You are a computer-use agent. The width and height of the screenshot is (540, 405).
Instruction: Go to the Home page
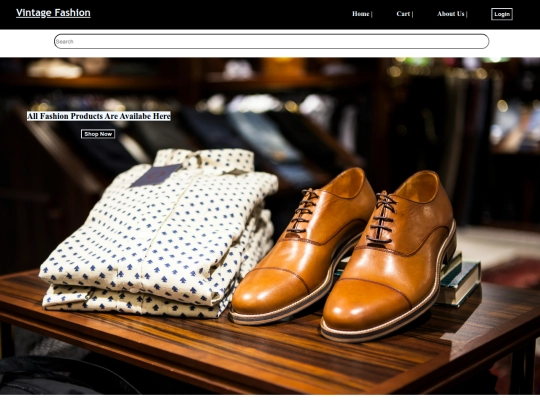[x=361, y=14]
